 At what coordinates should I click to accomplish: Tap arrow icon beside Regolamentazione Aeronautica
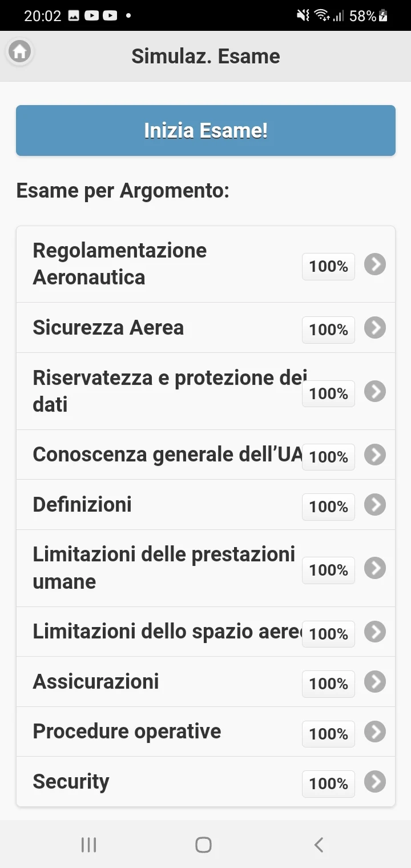tap(375, 264)
